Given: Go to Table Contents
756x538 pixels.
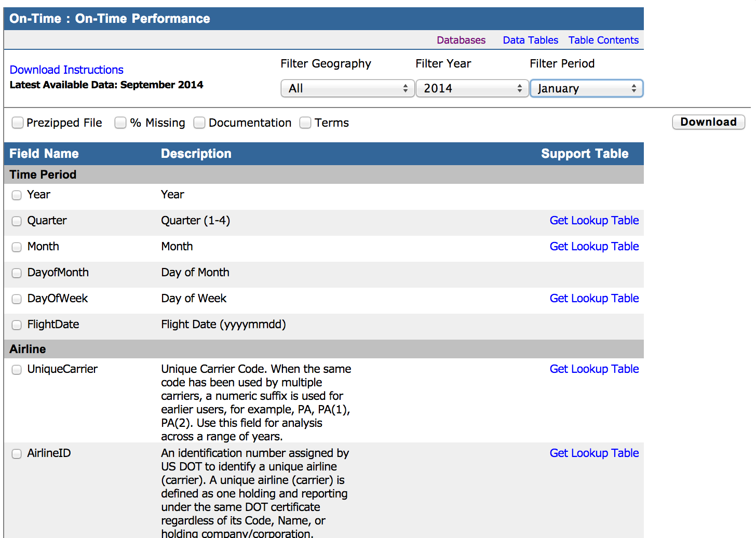Looking at the screenshot, I should 603,40.
